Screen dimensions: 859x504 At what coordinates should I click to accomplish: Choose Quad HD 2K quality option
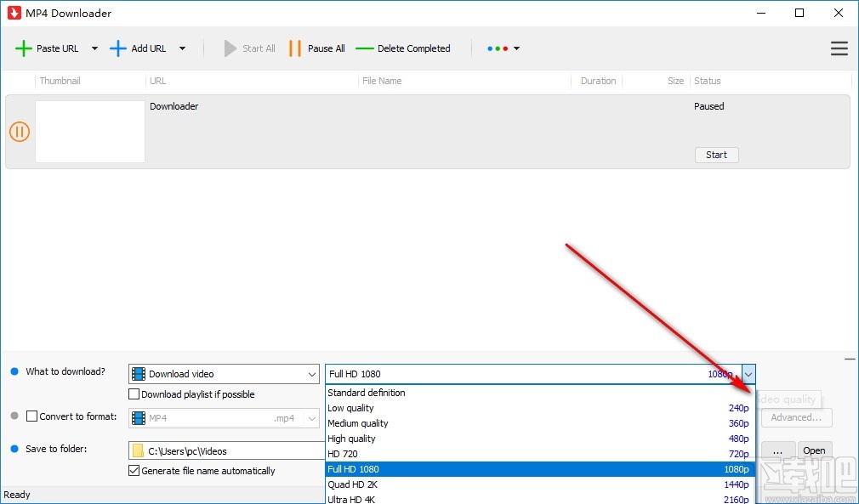click(539, 484)
